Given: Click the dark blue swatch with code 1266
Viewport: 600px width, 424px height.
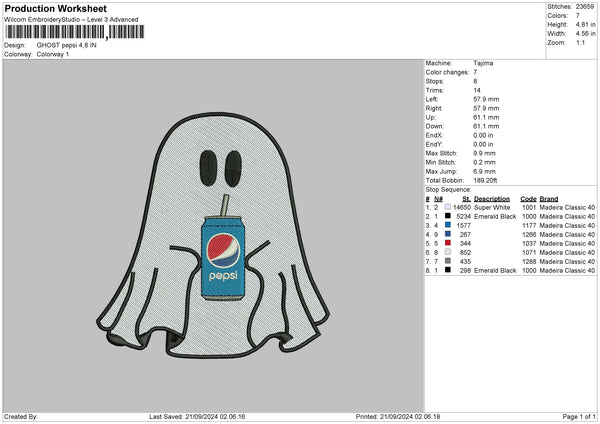Looking at the screenshot, I should pos(447,233).
